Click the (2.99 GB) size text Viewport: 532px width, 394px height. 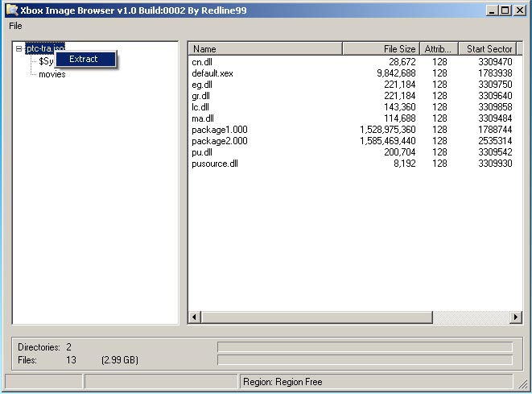120,360
